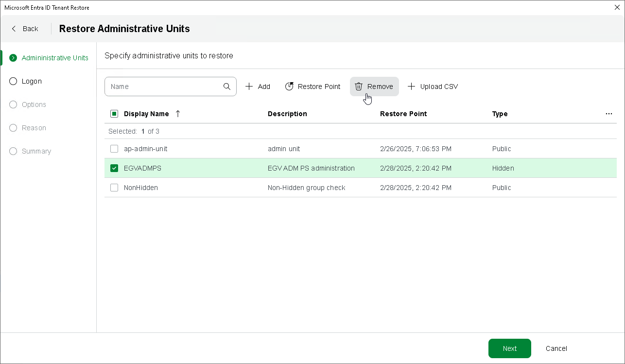Check the ap-admin-unit checkbox
Viewport: 625px width, 364px height.
(x=114, y=149)
